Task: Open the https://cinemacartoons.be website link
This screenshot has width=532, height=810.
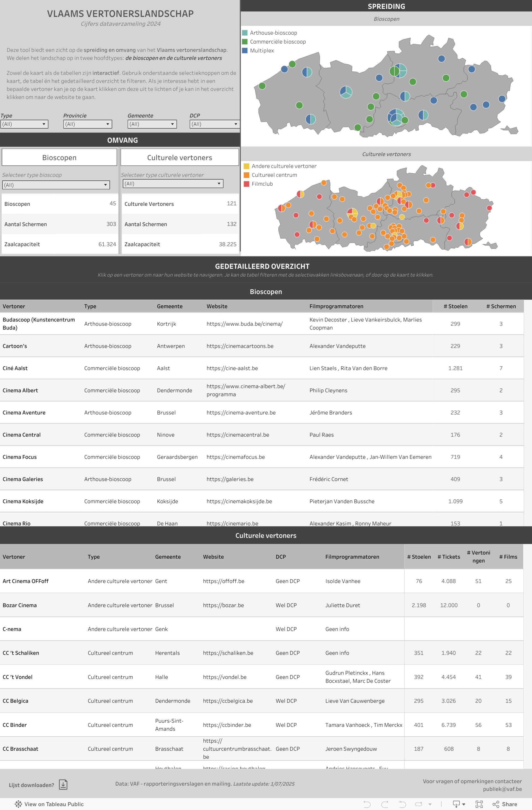Action: [x=240, y=346]
